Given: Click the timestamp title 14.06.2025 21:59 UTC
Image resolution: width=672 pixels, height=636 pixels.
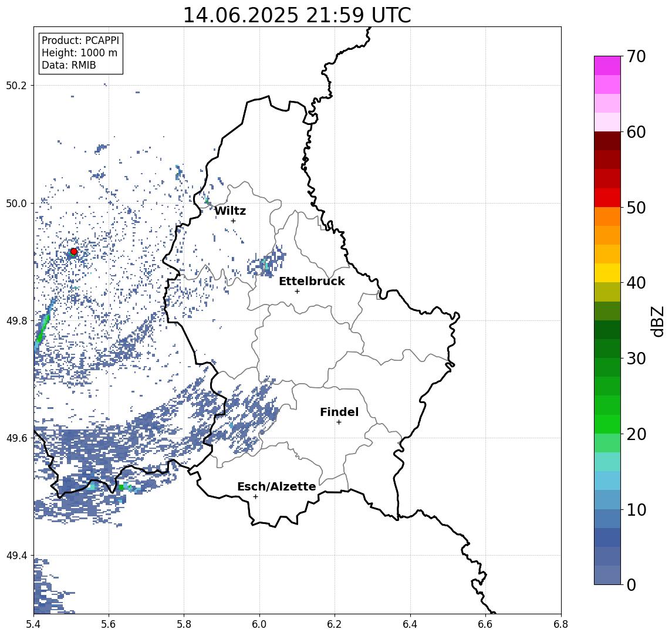Looking at the screenshot, I should click(x=297, y=15).
